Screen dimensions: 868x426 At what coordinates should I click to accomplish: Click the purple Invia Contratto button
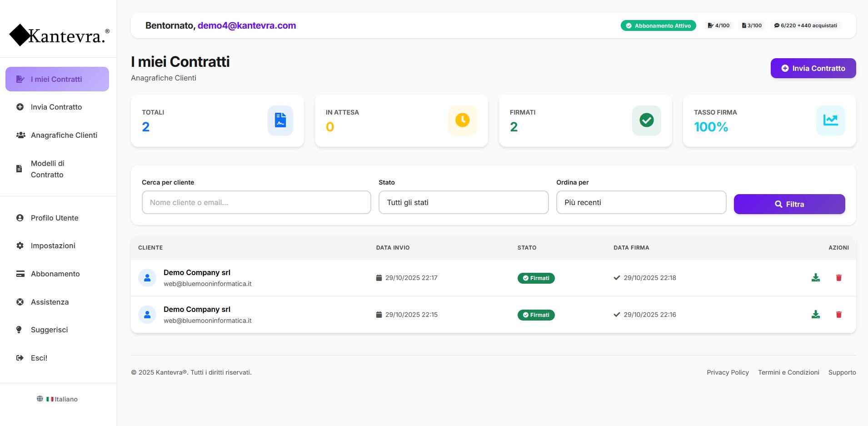(x=813, y=68)
